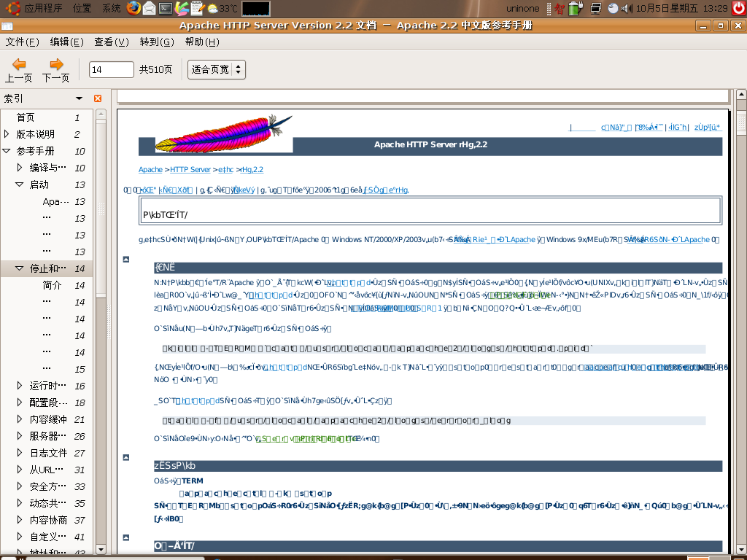Open the mail client envelope icon
This screenshot has width=747, height=560.
coord(149,8)
